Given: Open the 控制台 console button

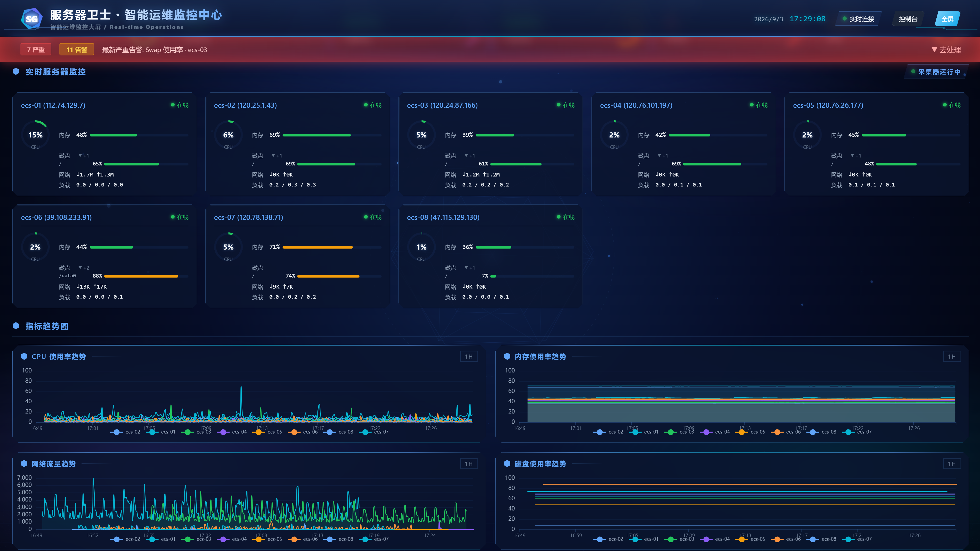Looking at the screenshot, I should [x=908, y=19].
